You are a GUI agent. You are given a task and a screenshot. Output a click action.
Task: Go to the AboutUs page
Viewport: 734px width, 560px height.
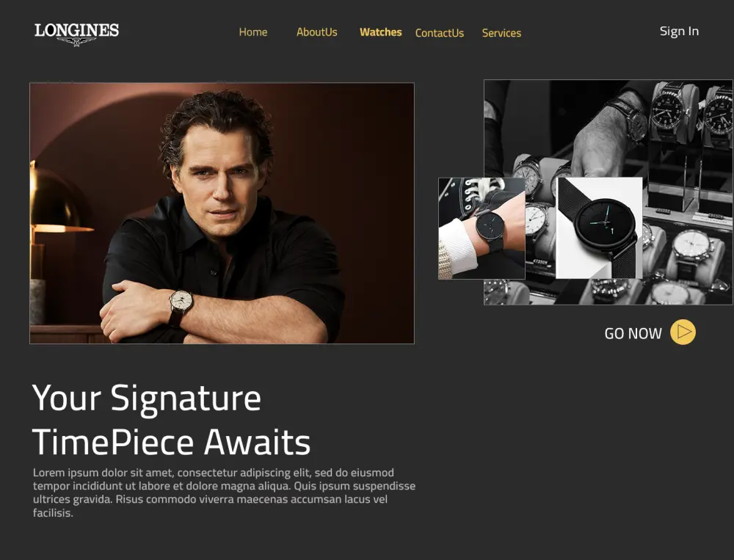(x=317, y=32)
